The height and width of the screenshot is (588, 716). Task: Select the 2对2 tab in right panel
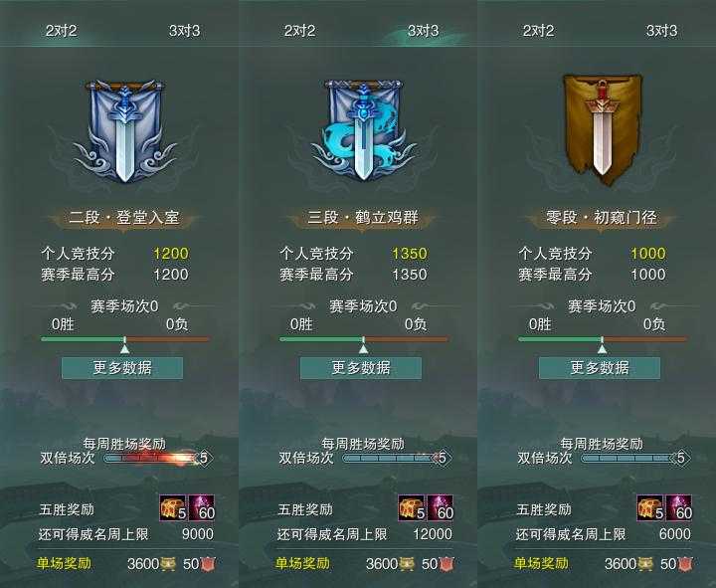pos(538,31)
